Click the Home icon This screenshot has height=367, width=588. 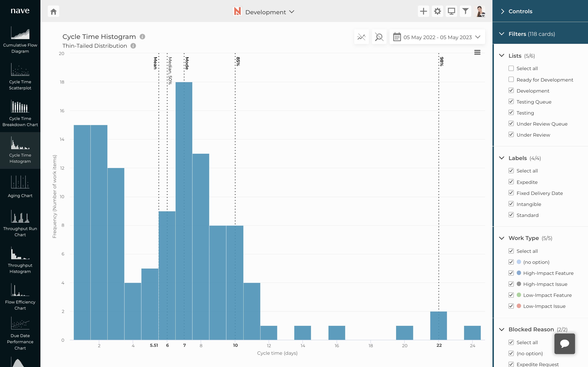coord(53,11)
